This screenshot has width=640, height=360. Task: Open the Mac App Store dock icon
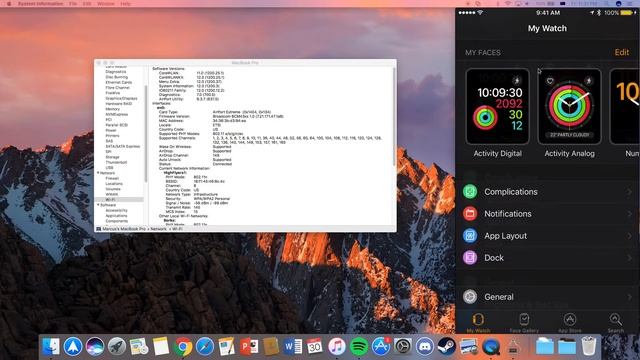[381, 347]
